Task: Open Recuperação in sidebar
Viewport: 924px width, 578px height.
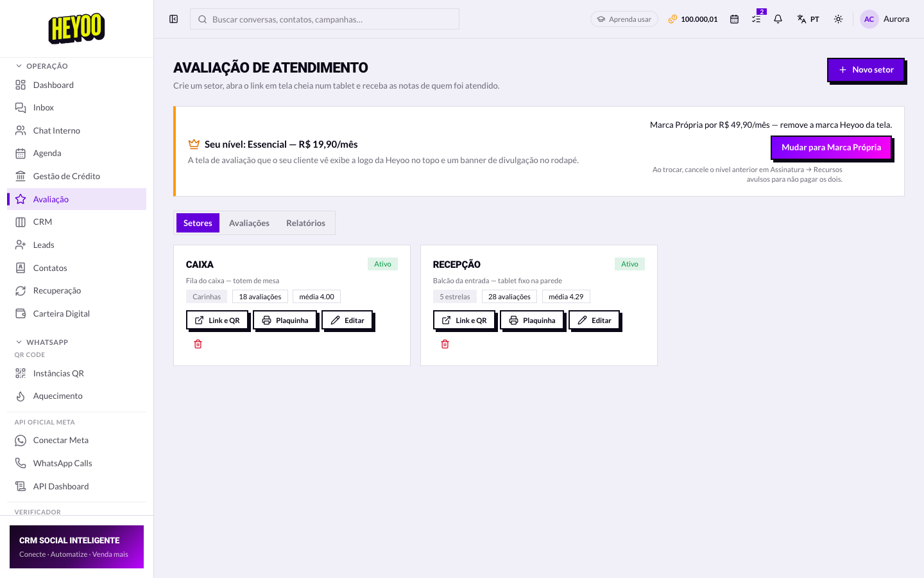Action: click(x=77, y=291)
